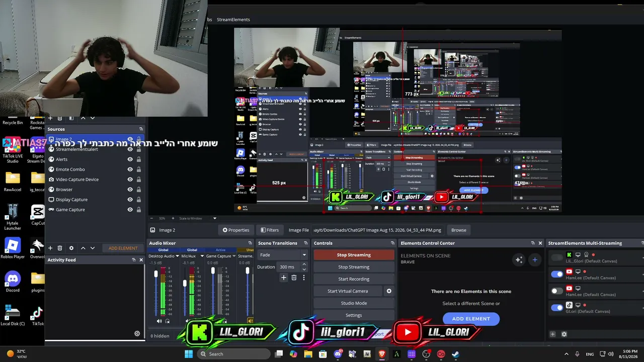This screenshot has width=644, height=362.
Task: Click the plus icon beside Elements on Scene
Action: click(x=535, y=259)
